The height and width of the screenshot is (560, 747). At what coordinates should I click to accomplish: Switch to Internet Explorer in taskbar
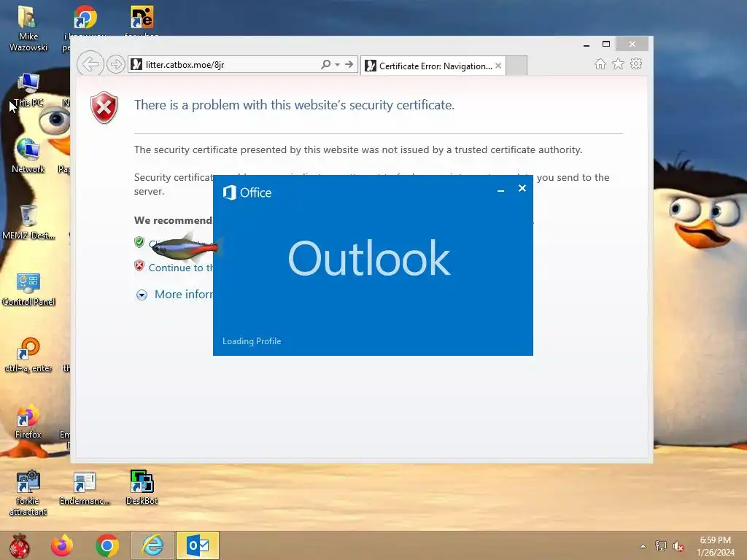152,545
